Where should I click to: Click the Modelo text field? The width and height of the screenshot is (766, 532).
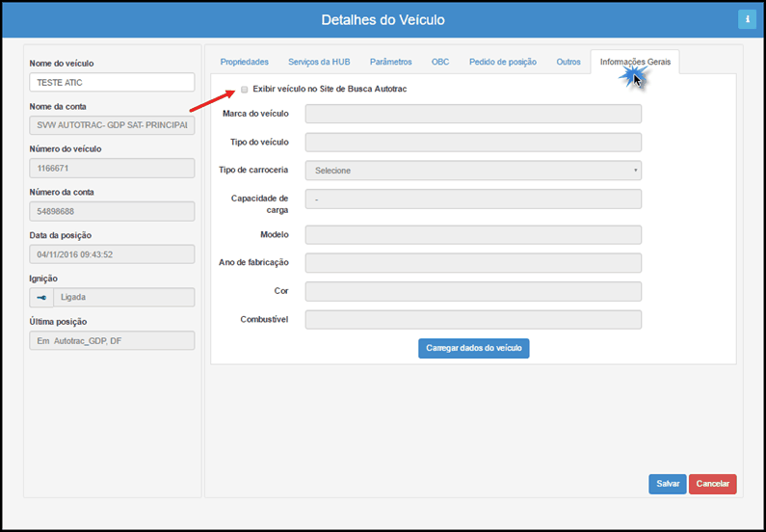click(473, 235)
